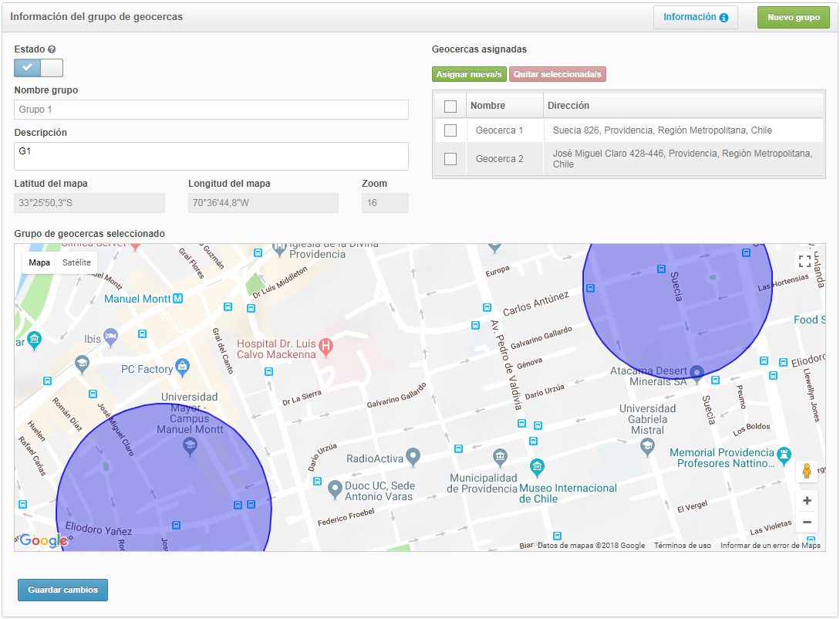This screenshot has height=619, width=840.
Task: Click the Street View pegman icon
Action: pyautogui.click(x=806, y=472)
